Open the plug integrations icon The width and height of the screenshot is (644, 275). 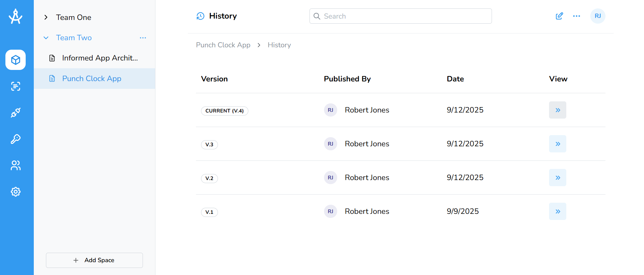click(16, 112)
